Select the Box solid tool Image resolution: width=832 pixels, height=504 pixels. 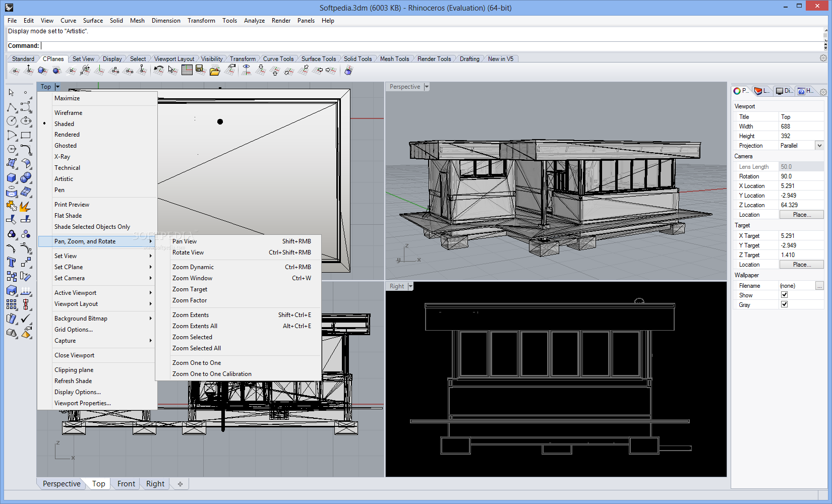click(x=12, y=177)
